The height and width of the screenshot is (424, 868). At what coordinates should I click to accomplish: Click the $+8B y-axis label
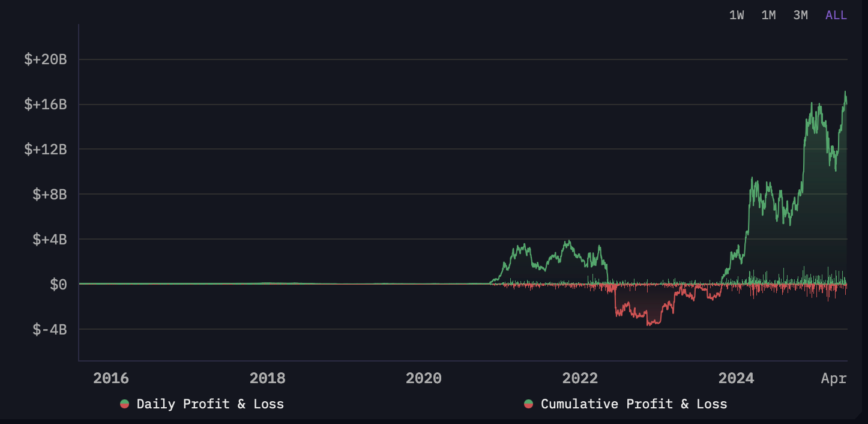coord(49,195)
